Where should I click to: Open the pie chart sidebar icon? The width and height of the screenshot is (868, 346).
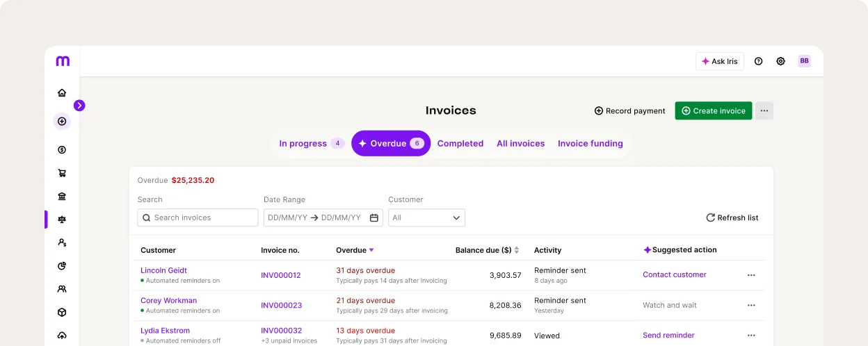click(x=62, y=265)
